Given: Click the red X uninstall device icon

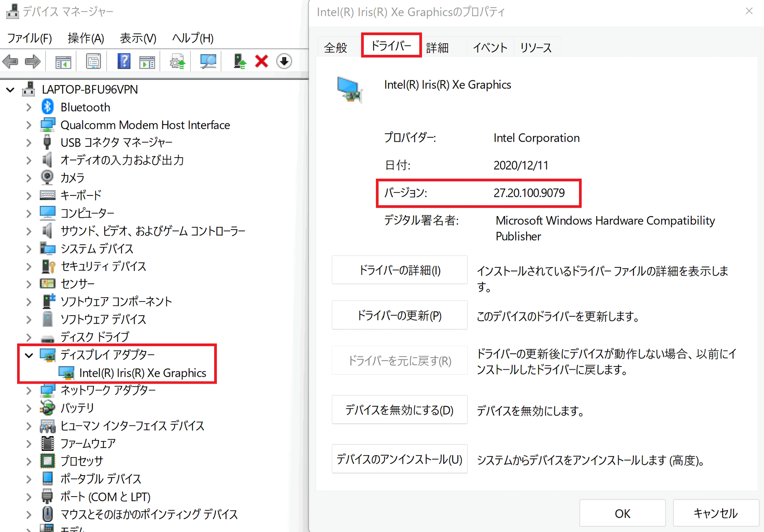Looking at the screenshot, I should pyautogui.click(x=261, y=62).
